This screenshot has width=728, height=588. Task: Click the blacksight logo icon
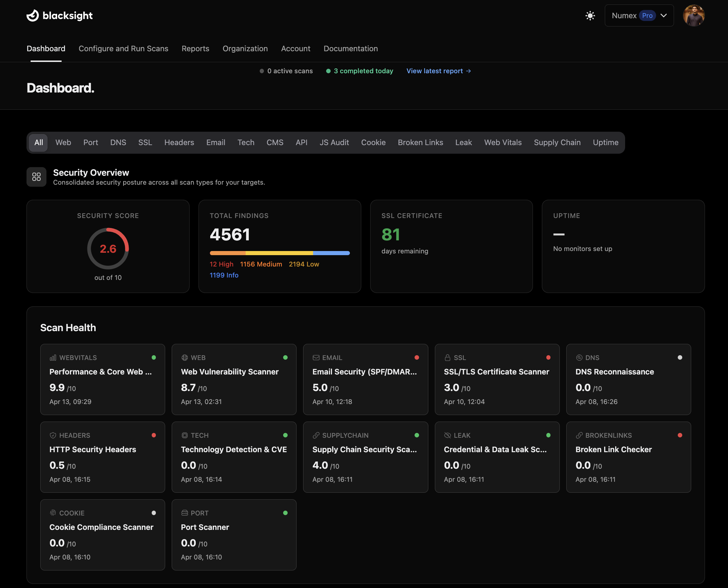pos(32,15)
